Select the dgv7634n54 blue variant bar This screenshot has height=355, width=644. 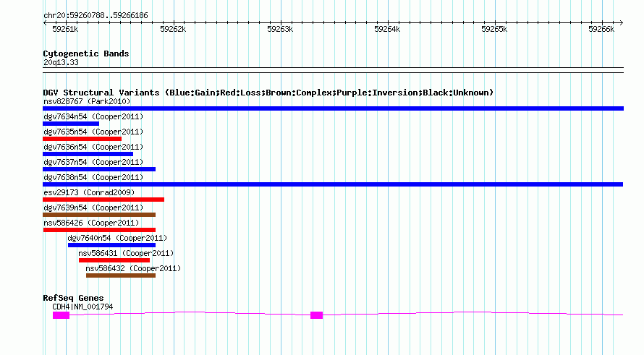tap(71, 124)
